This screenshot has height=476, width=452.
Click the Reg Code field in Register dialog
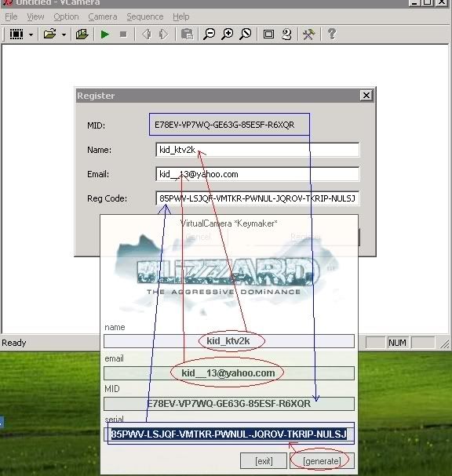(257, 198)
